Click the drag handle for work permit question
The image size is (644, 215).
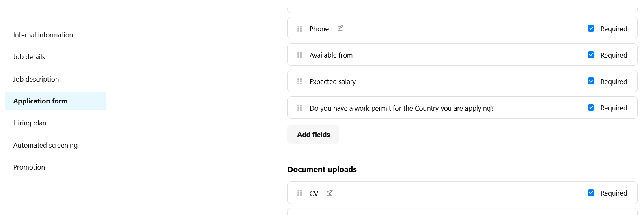[x=300, y=108]
